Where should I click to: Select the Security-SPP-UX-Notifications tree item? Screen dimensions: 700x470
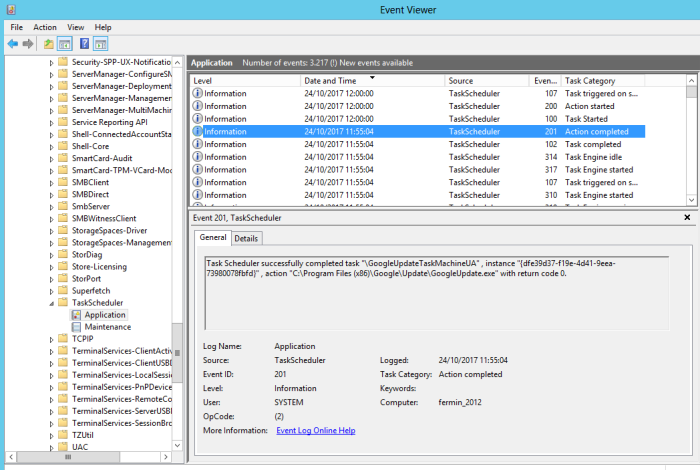(121, 62)
